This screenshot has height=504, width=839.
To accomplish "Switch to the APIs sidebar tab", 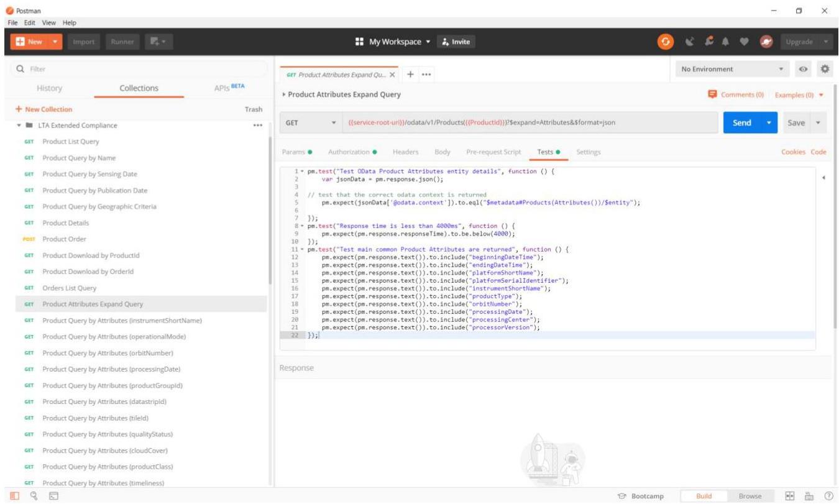I will click(229, 88).
